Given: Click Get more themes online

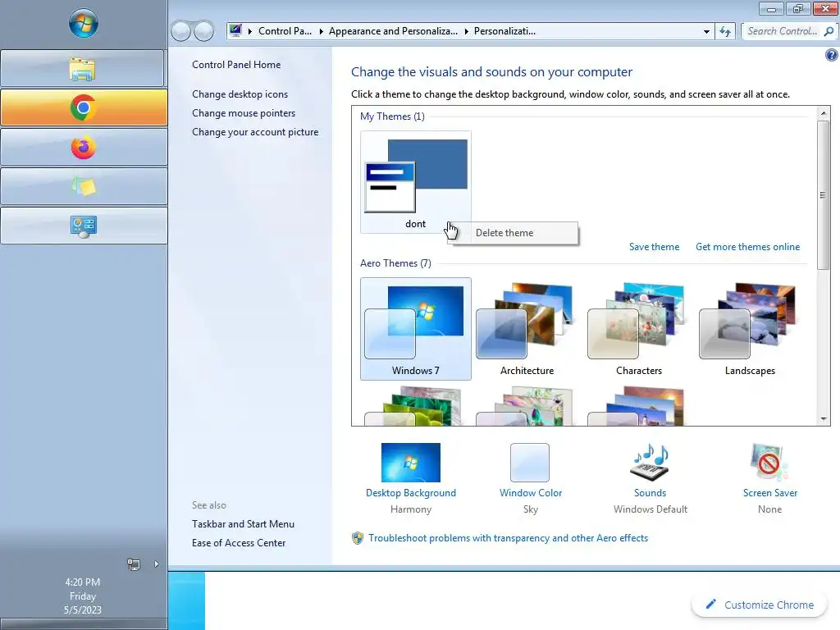Looking at the screenshot, I should tap(748, 247).
